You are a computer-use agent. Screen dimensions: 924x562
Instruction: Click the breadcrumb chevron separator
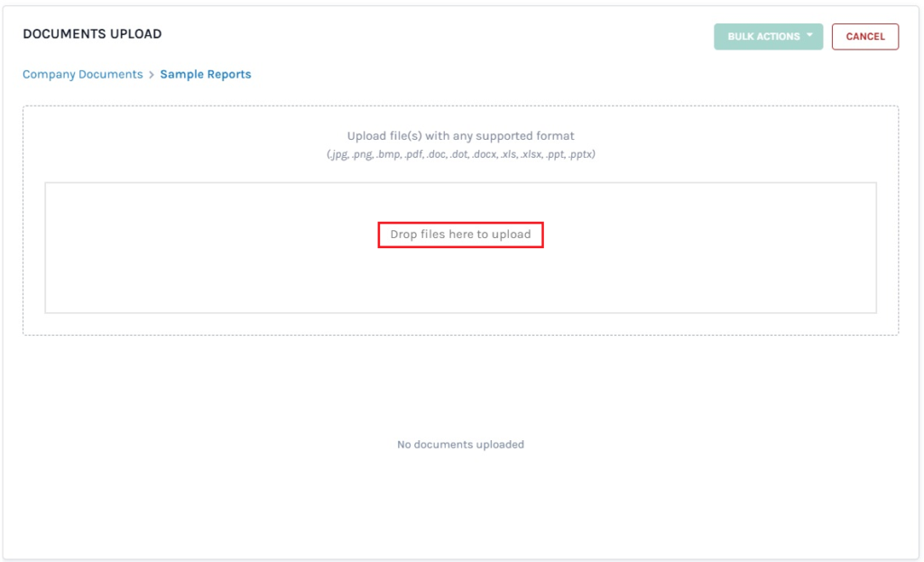click(152, 75)
